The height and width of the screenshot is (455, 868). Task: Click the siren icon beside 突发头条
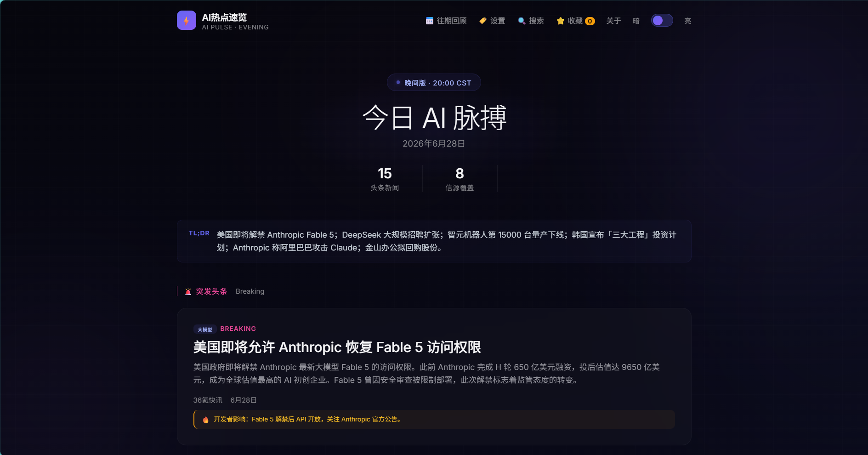pos(188,291)
